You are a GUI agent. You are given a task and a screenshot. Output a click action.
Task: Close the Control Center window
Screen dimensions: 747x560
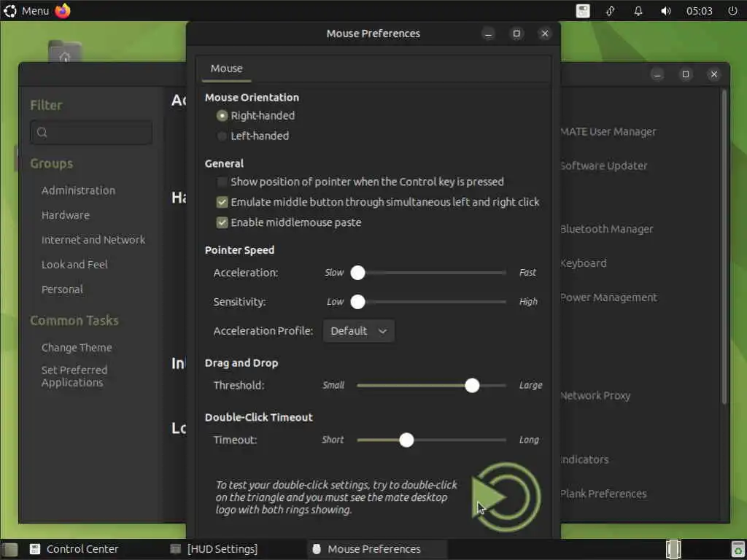click(713, 74)
